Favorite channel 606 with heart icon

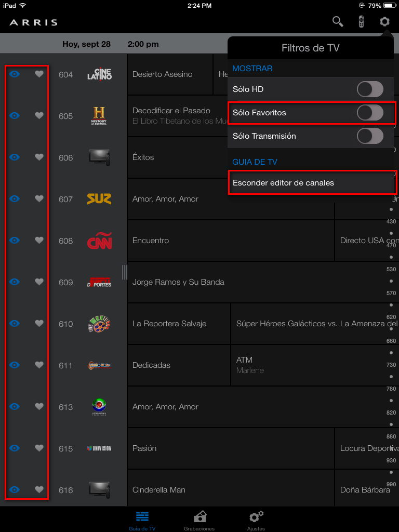click(x=39, y=157)
